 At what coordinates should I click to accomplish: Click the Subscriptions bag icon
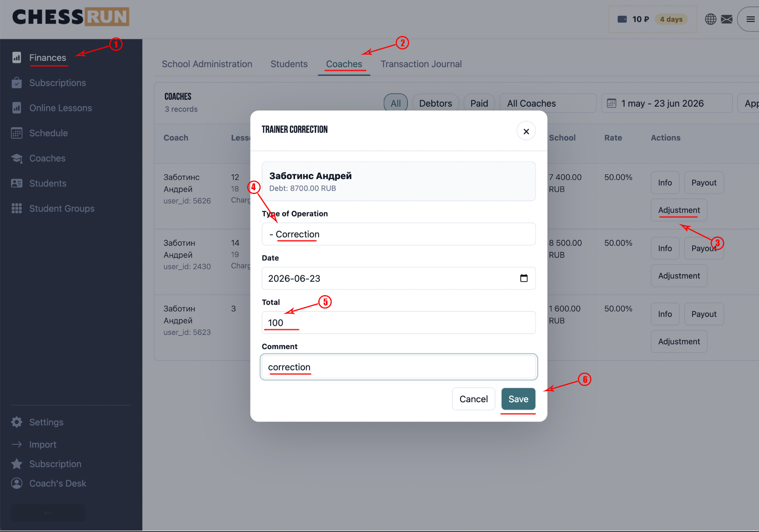coord(17,83)
